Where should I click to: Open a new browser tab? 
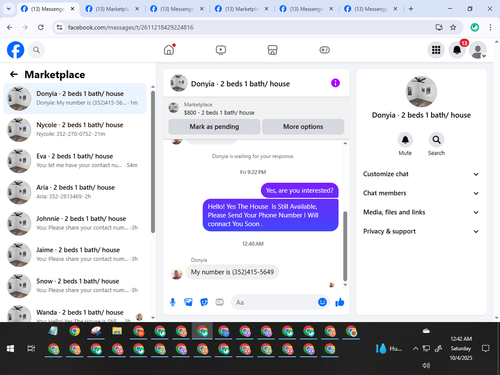[411, 9]
